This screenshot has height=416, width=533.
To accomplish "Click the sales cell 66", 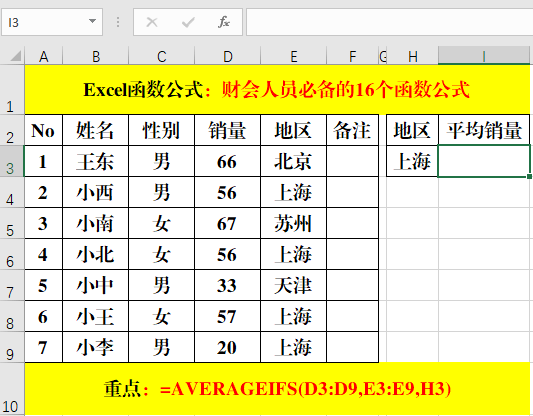I will point(227,161).
